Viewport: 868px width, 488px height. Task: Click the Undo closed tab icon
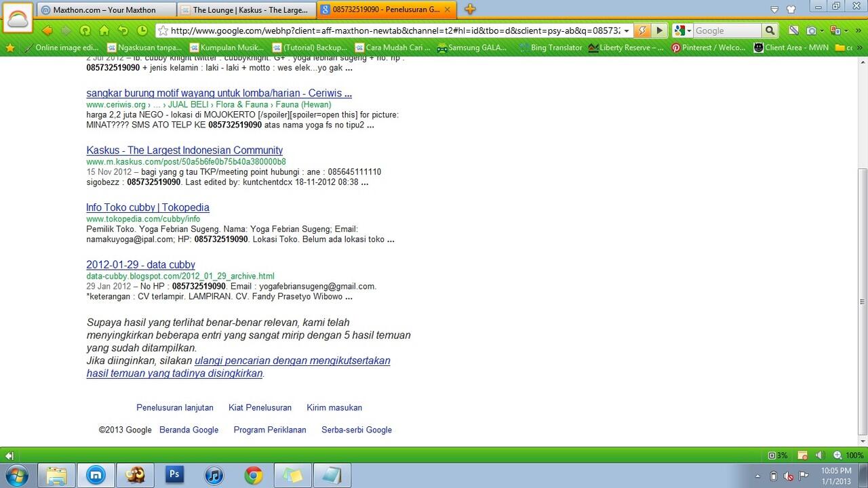click(x=123, y=30)
